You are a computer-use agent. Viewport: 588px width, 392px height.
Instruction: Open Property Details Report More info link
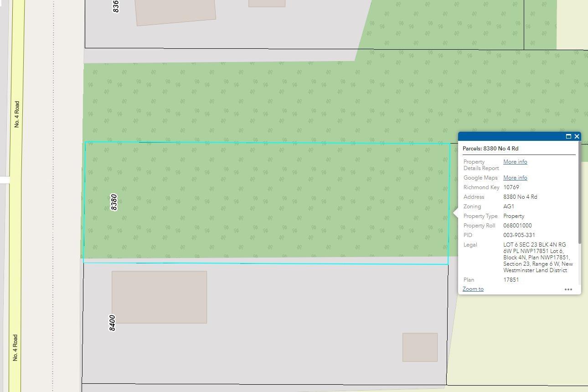click(x=515, y=162)
